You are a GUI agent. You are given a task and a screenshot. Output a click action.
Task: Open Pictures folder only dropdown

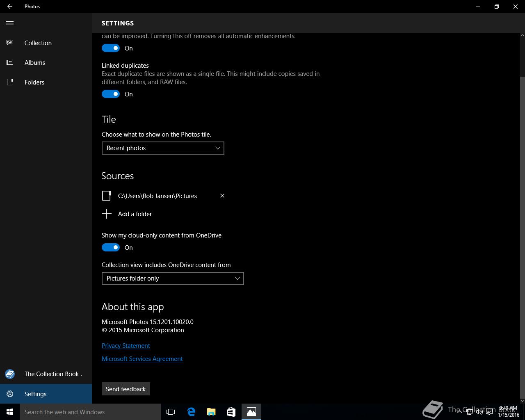point(173,278)
